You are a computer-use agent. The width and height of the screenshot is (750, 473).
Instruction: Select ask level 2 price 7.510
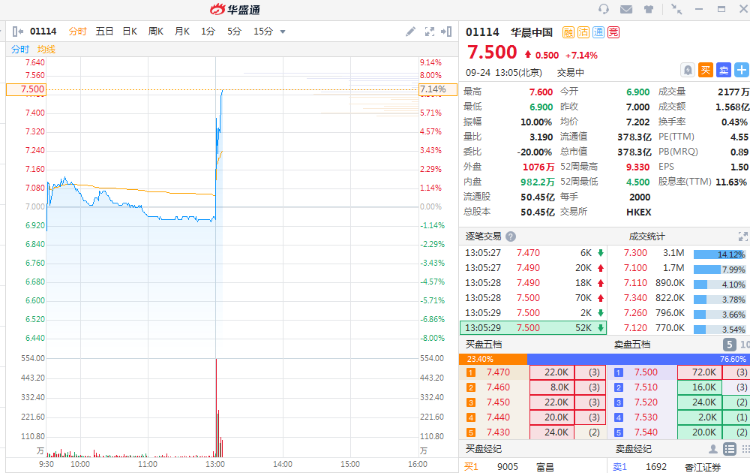coord(646,387)
